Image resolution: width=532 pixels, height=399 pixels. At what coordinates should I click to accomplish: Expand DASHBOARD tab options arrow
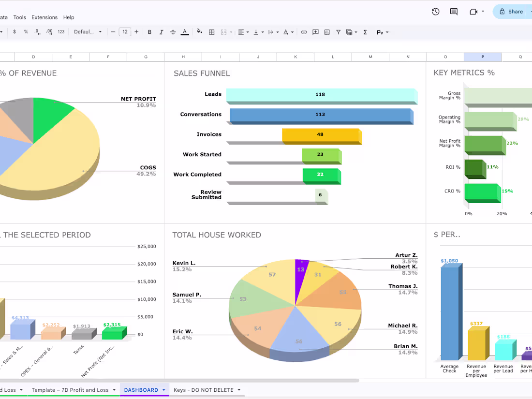tap(164, 390)
